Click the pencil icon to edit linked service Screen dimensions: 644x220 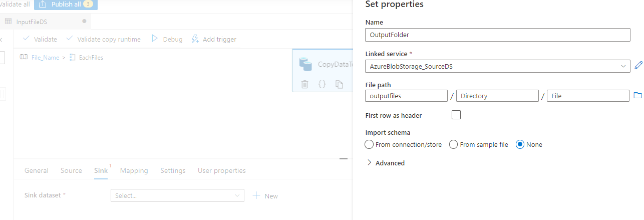(638, 66)
